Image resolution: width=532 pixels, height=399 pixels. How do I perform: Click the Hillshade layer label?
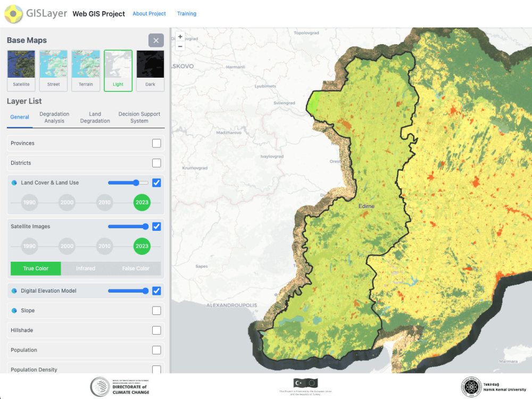click(22, 330)
